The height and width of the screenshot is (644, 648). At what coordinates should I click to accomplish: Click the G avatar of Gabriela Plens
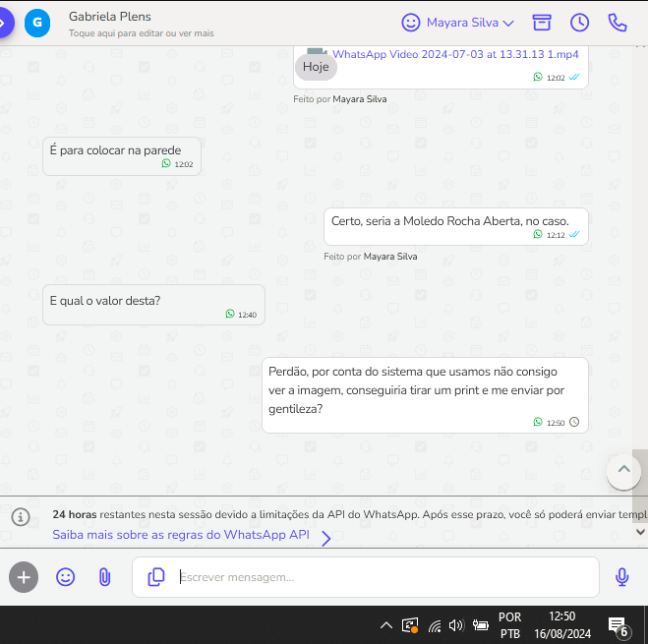coord(37,23)
